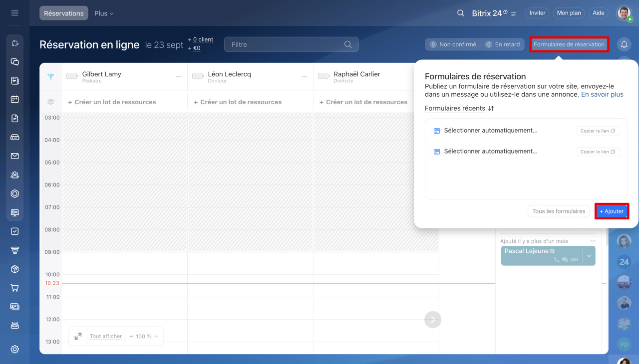Click the zoom in plus beside 100 %
This screenshot has height=364, width=639.
click(156, 337)
